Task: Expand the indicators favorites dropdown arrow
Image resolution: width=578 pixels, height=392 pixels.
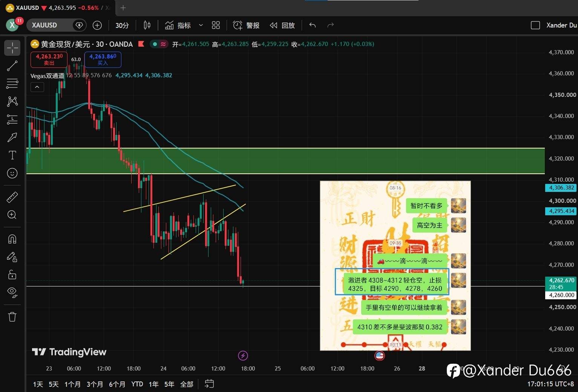Action: tap(201, 25)
